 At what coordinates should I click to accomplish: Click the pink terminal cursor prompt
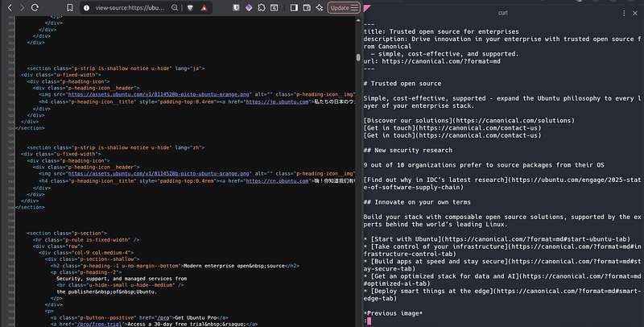[x=369, y=321]
